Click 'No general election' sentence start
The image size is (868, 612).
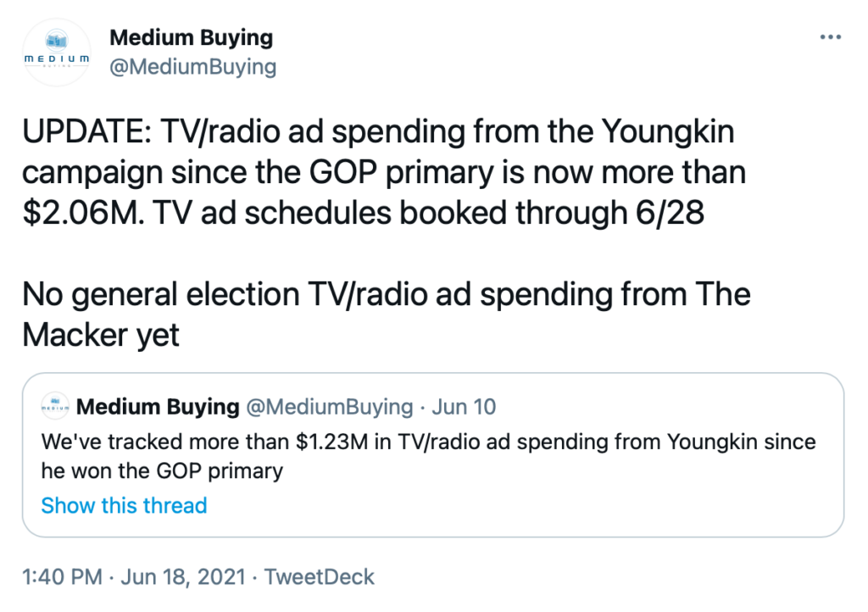coord(161,294)
